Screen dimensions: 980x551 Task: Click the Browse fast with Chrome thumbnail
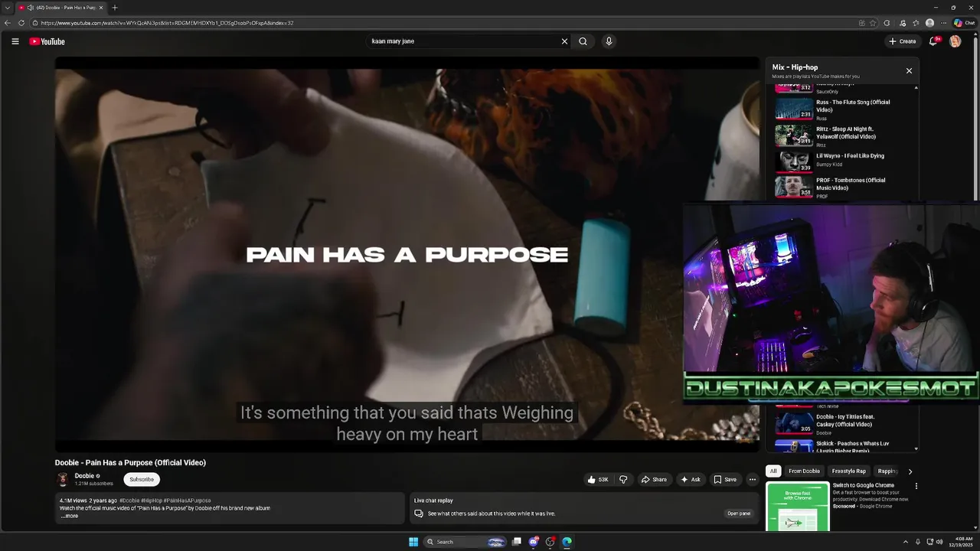798,506
